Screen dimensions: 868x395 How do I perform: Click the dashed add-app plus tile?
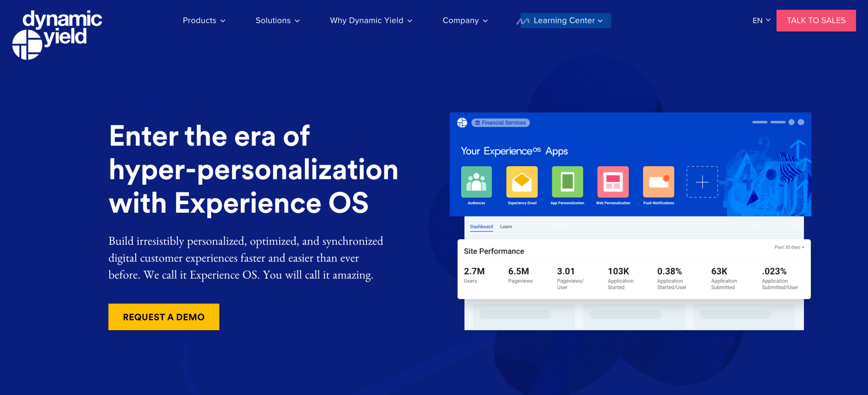pyautogui.click(x=702, y=182)
